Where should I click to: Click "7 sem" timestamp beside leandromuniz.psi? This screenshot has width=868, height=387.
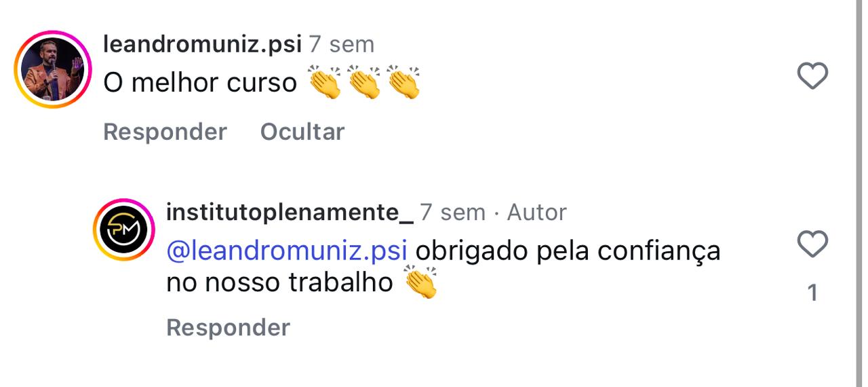[342, 44]
